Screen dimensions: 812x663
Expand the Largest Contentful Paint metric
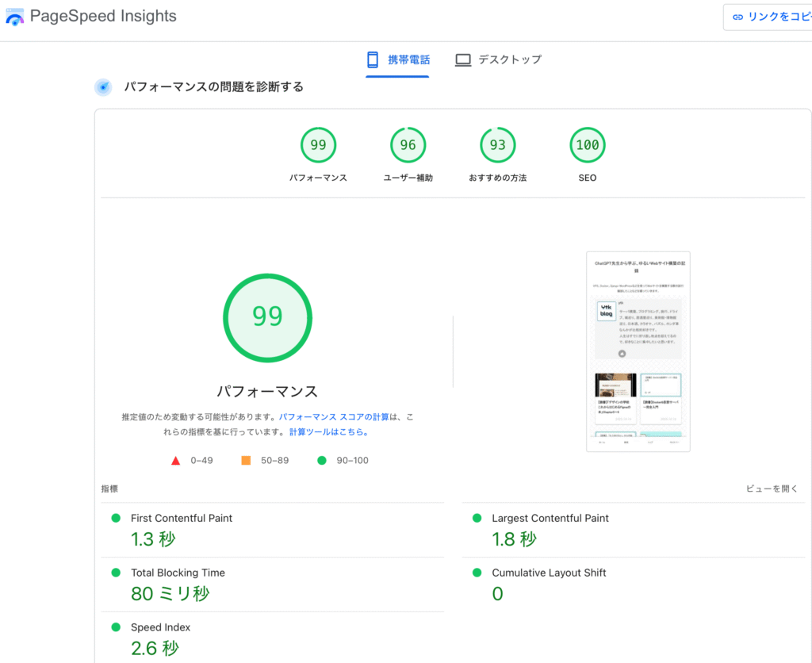point(550,518)
